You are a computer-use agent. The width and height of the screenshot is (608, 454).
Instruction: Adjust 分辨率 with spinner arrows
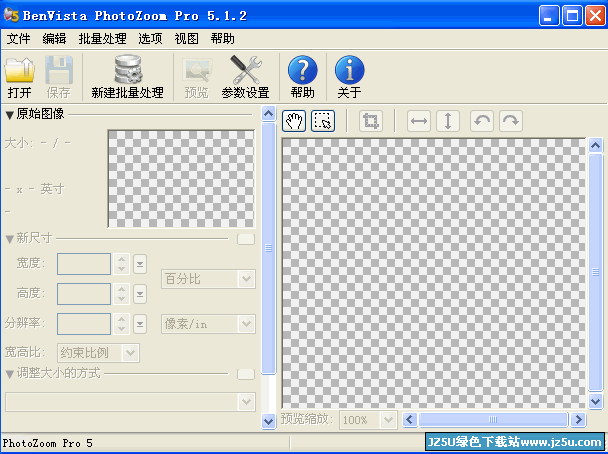(x=122, y=324)
